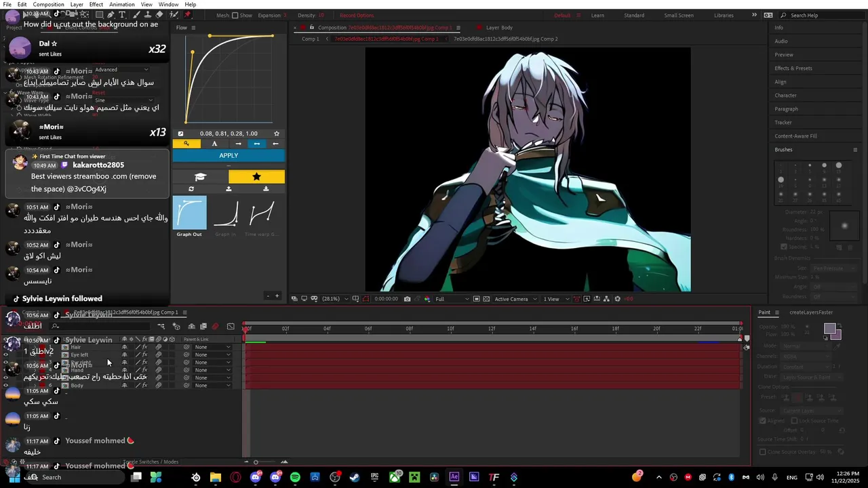Viewport: 868px width, 488px height.
Task: Expand workspace overflow chevrons
Action: [754, 15]
